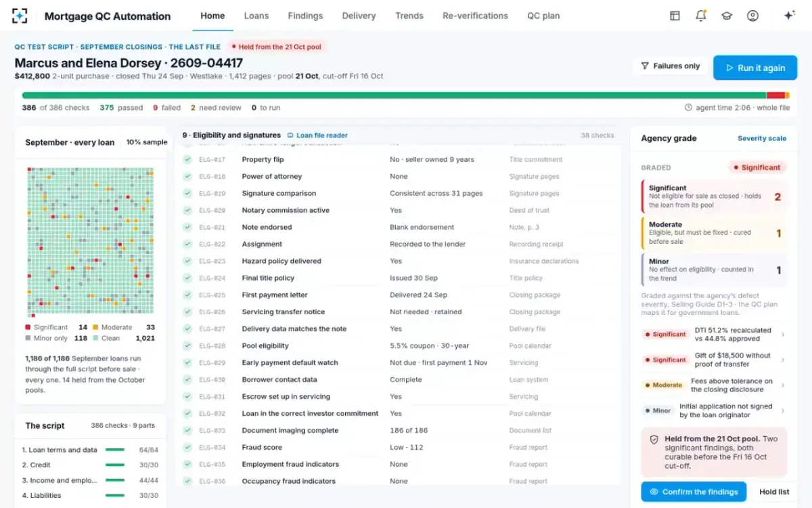The width and height of the screenshot is (812, 508).
Task: Open the user profile icon
Action: [752, 16]
